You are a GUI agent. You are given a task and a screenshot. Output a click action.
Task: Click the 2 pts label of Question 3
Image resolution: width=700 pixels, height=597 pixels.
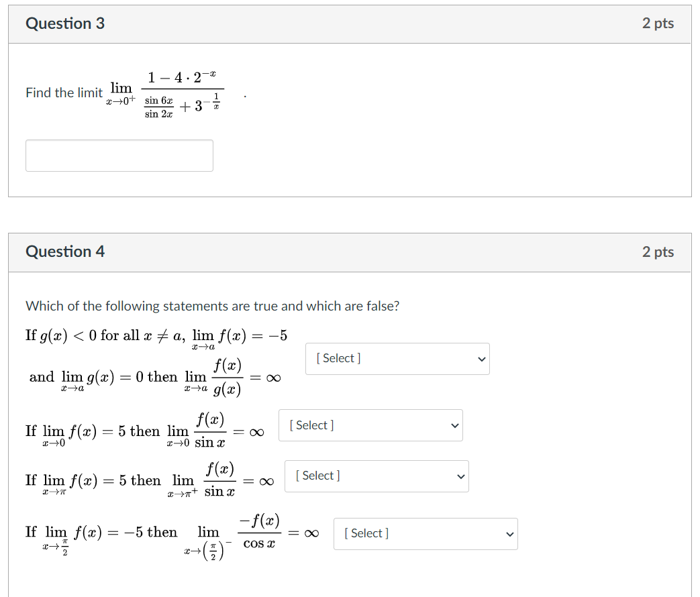coord(658,23)
